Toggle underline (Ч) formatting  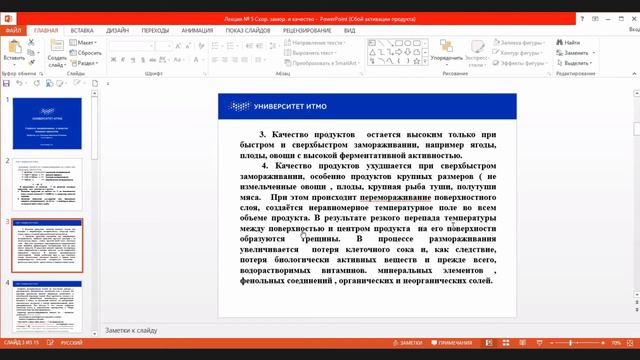click(133, 60)
